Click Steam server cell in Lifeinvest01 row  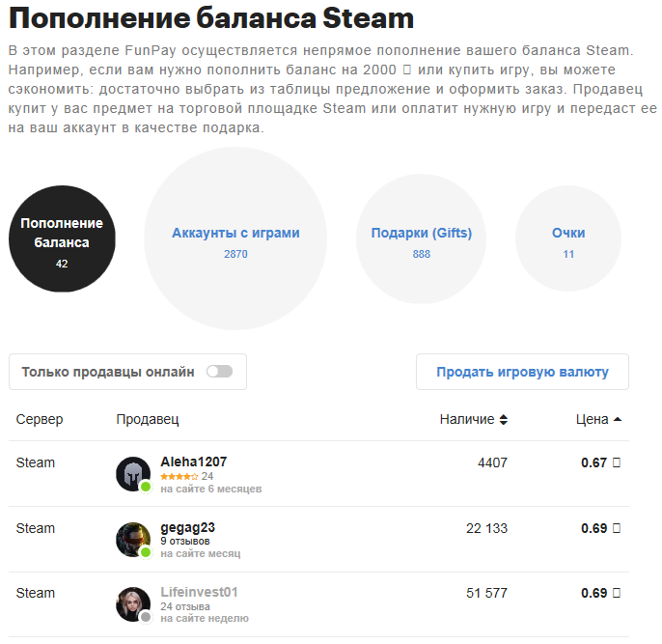(36, 594)
